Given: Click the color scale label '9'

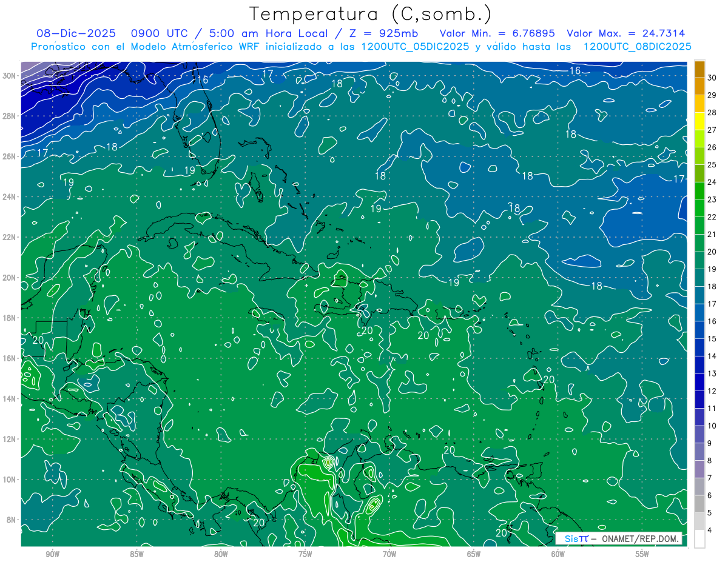Looking at the screenshot, I should 710,443.
